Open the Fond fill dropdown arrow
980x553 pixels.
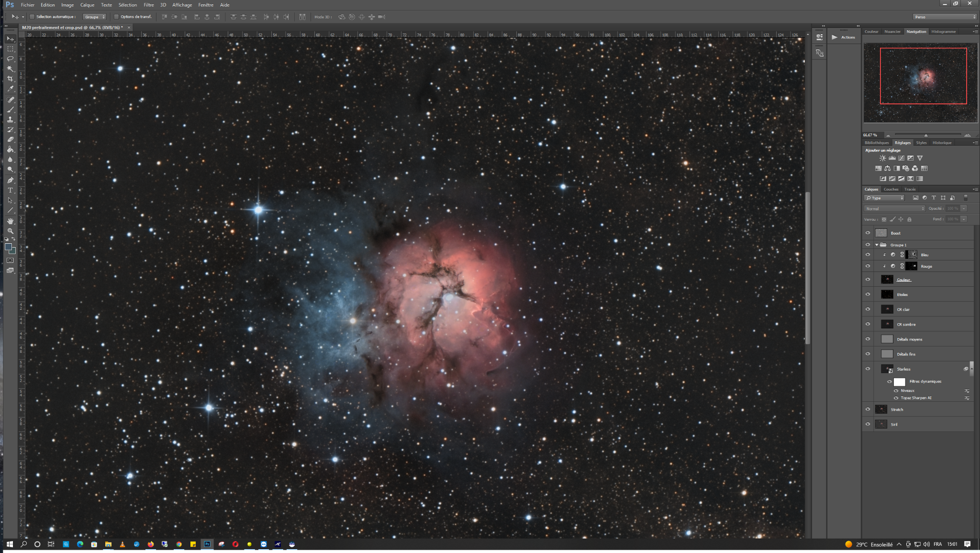pos(964,219)
